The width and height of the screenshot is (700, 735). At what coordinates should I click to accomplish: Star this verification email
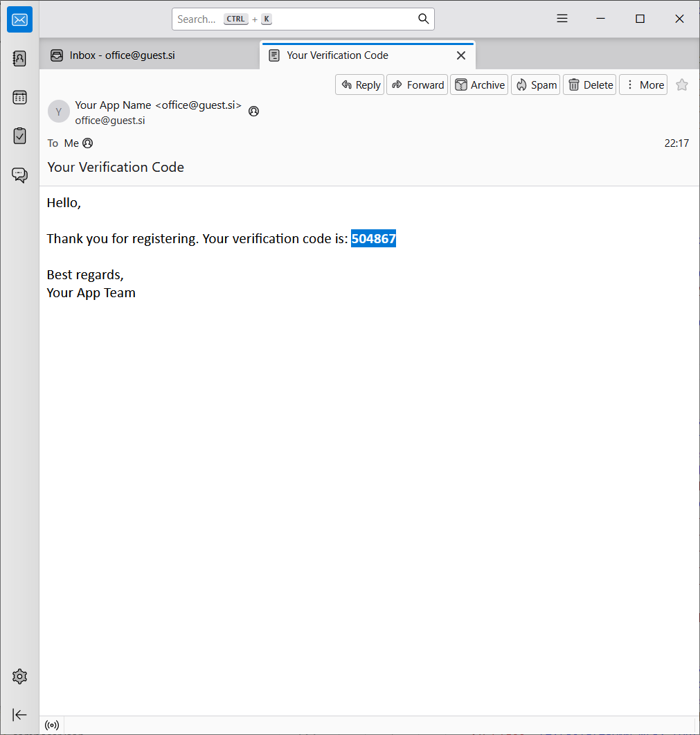(x=682, y=85)
